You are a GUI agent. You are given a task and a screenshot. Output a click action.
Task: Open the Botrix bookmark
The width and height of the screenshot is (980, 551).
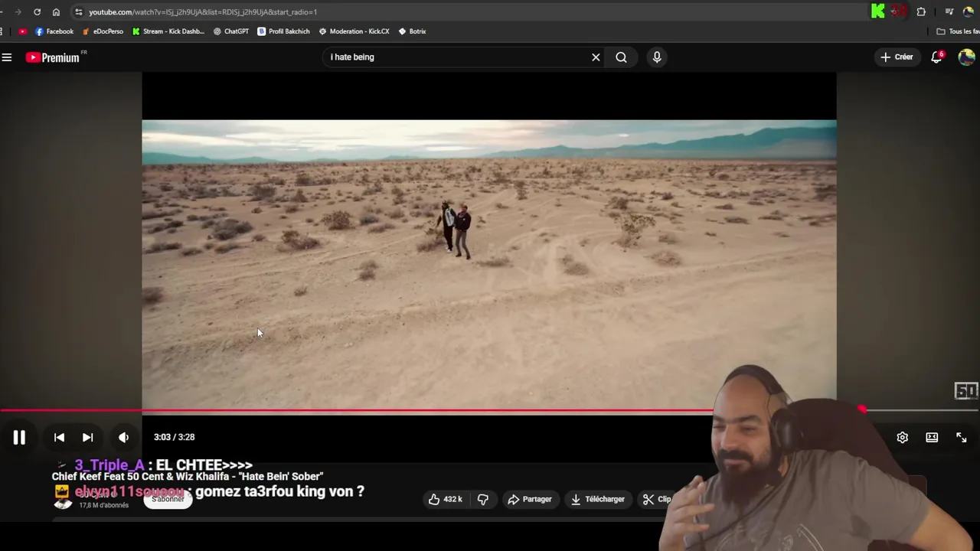point(412,31)
